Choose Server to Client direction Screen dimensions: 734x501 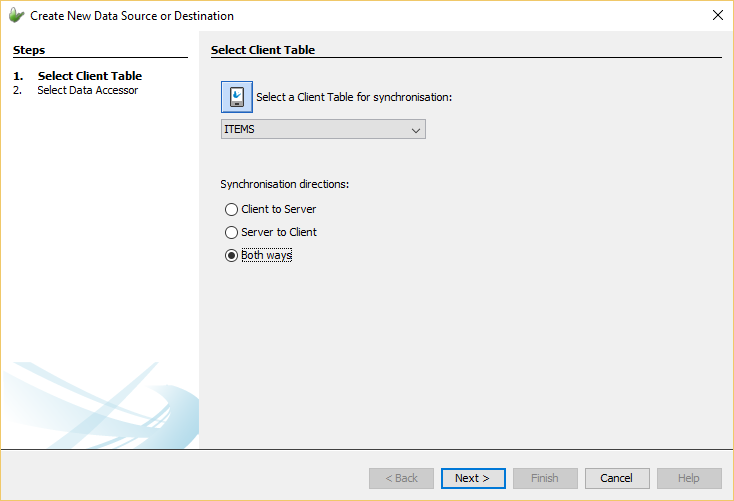[x=232, y=232]
